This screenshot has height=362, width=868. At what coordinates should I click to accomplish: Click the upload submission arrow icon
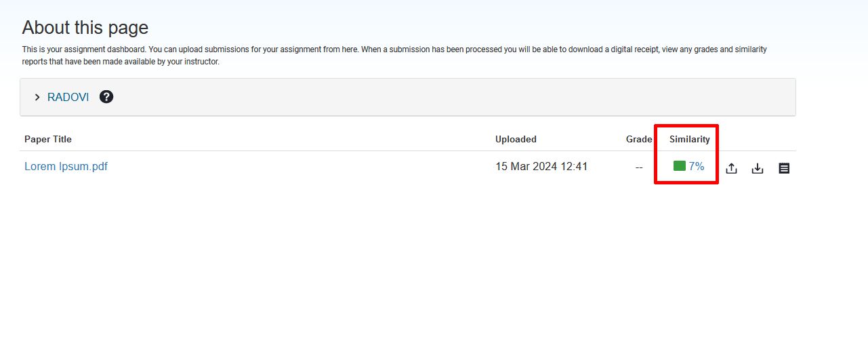coord(731,168)
